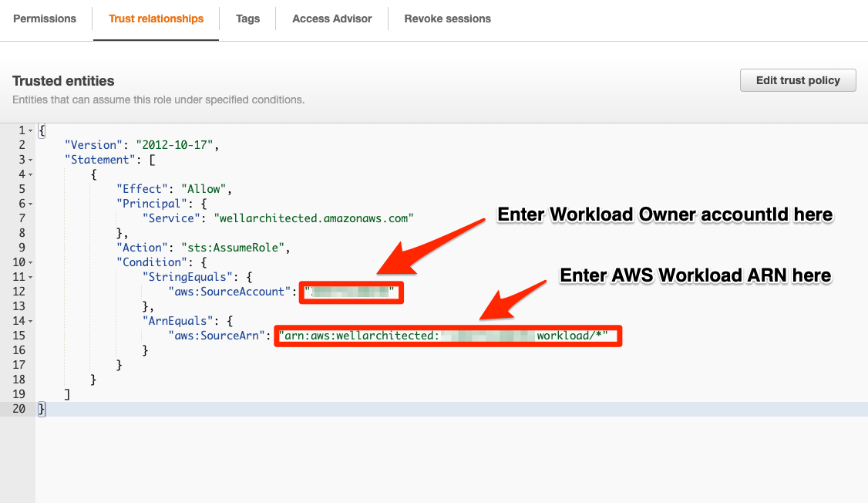The height and width of the screenshot is (503, 868).
Task: Collapse the StringEquals block at line 11
Action: pos(30,277)
